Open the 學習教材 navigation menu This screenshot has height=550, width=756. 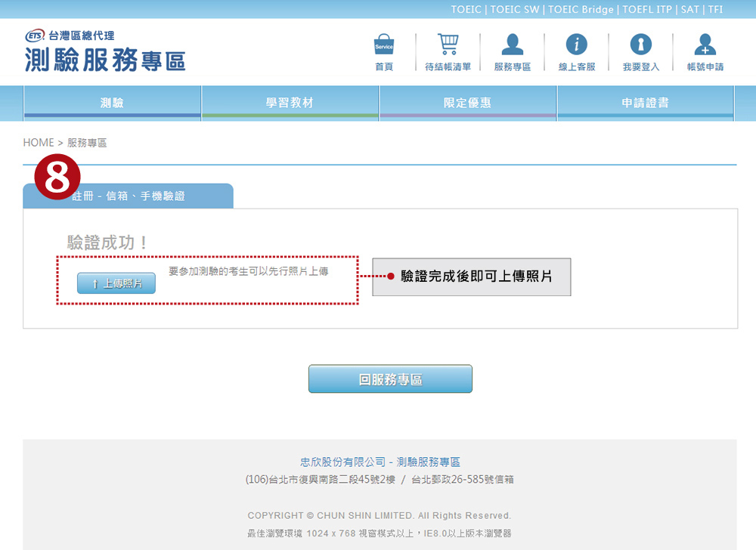tap(290, 103)
